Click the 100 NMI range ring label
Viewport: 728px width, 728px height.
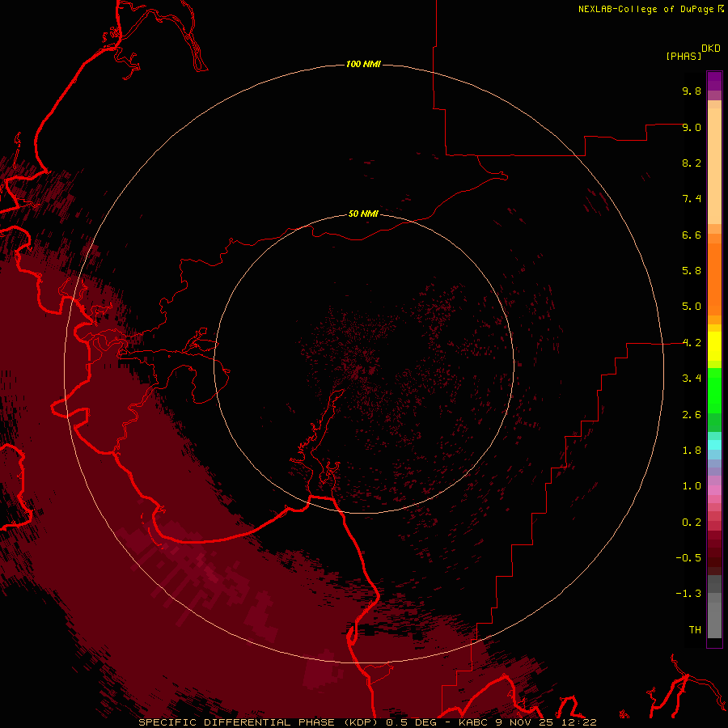(x=363, y=64)
